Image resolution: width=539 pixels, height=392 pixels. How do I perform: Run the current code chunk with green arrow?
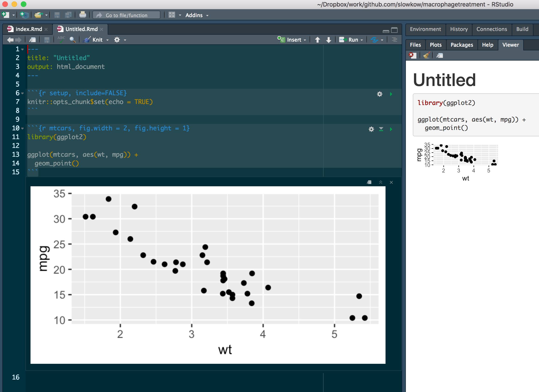tap(391, 129)
